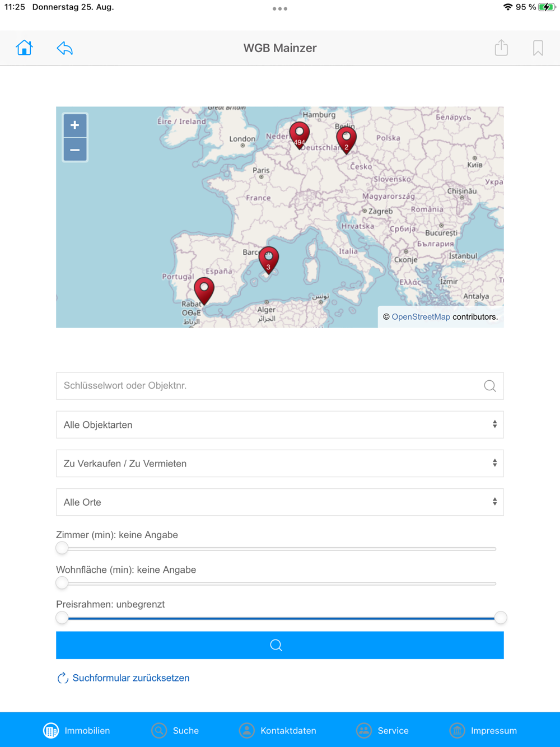Click the reset circular arrow icon

63,678
